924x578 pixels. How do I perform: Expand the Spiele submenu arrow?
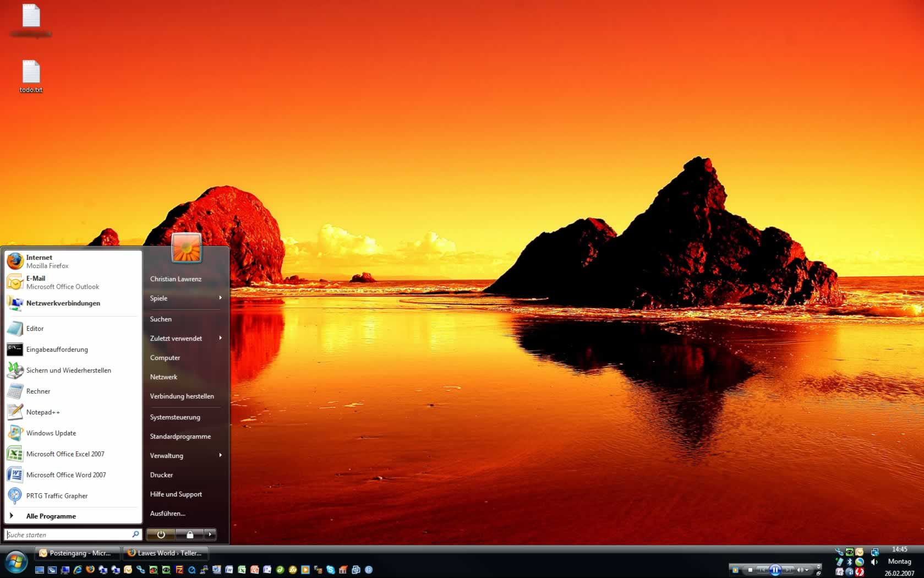tap(220, 298)
